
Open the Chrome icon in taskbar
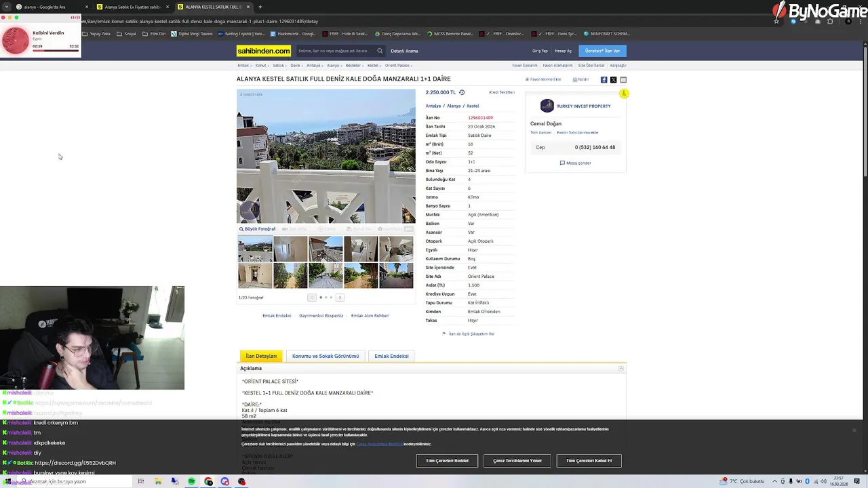tap(208, 481)
